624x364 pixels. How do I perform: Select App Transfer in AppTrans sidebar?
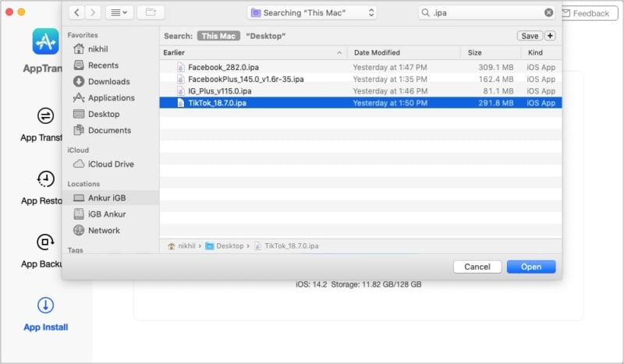pyautogui.click(x=42, y=125)
